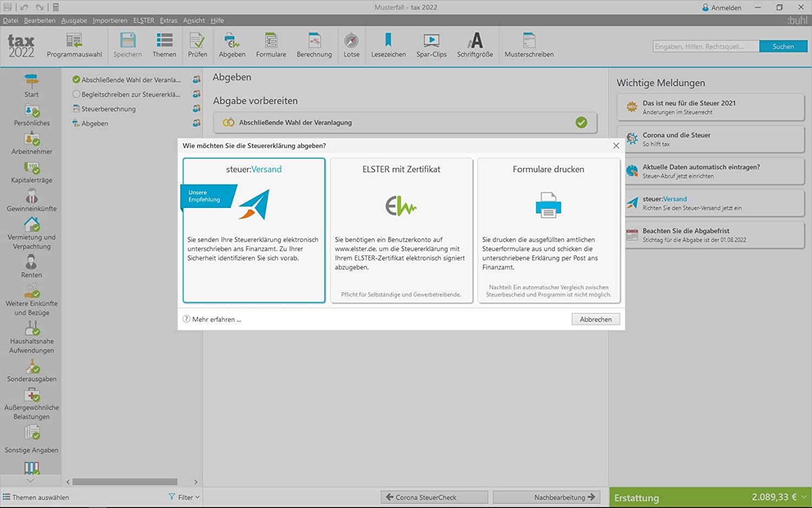Expand the Erstattung amount chevron
The height and width of the screenshot is (508, 812).
click(x=804, y=497)
